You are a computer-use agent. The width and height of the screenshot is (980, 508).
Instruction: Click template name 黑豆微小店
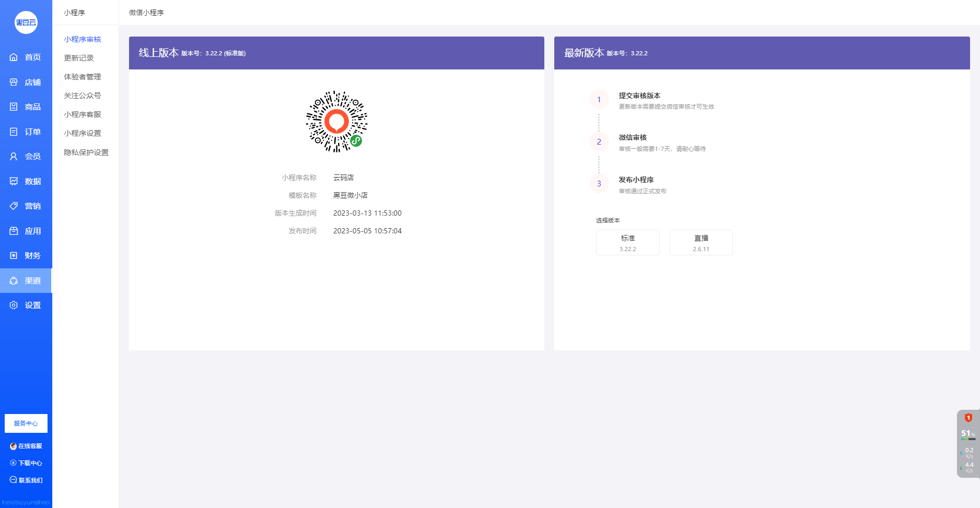point(351,195)
